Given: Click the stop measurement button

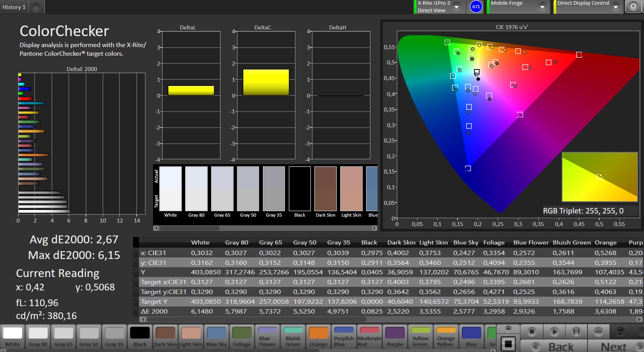Looking at the screenshot, I should click(532, 332).
